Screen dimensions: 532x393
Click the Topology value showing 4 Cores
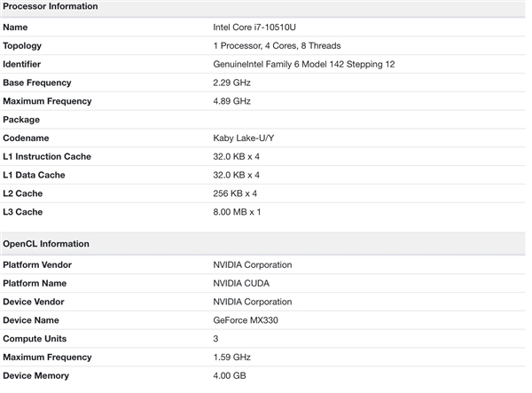pyautogui.click(x=277, y=46)
